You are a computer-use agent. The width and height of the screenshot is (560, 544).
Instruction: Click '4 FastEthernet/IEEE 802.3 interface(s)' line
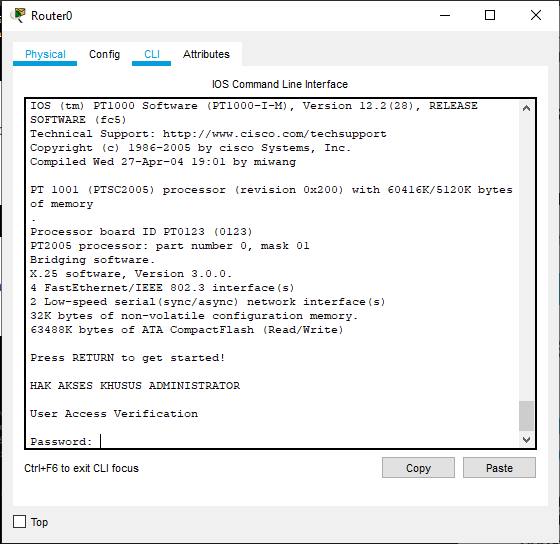pos(162,288)
